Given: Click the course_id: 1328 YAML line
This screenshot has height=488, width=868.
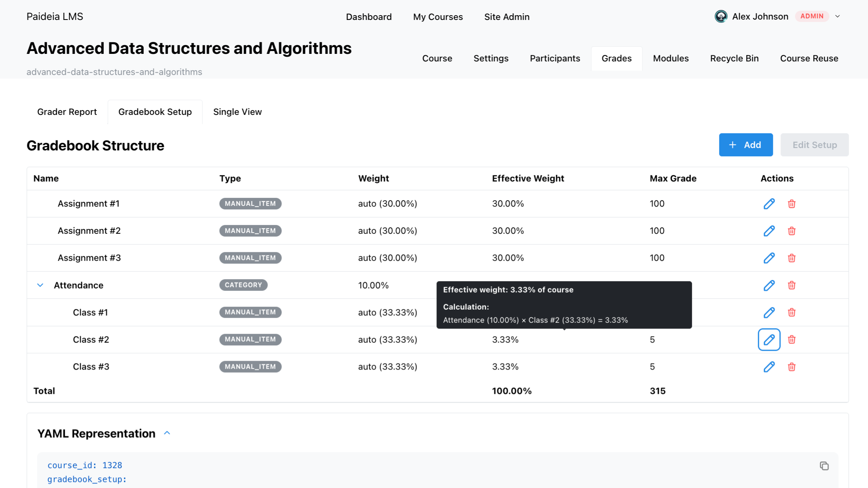Looking at the screenshot, I should click(85, 465).
